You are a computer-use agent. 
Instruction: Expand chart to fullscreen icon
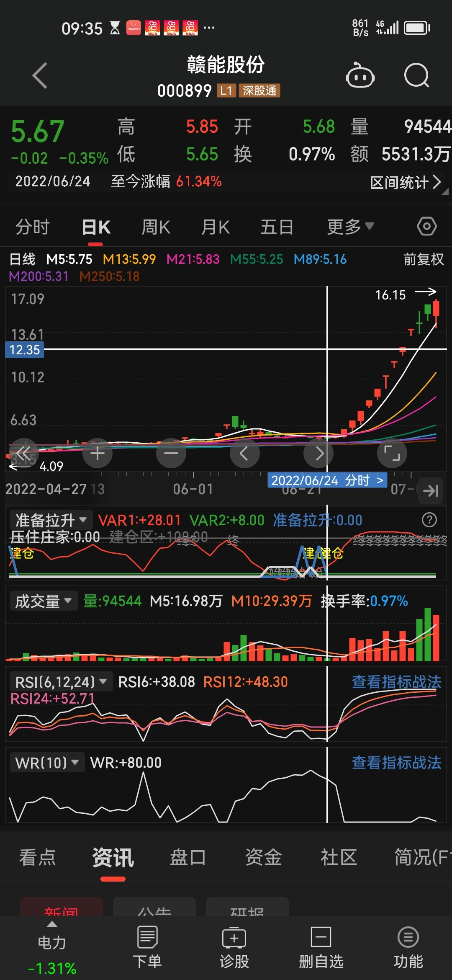pyautogui.click(x=392, y=453)
